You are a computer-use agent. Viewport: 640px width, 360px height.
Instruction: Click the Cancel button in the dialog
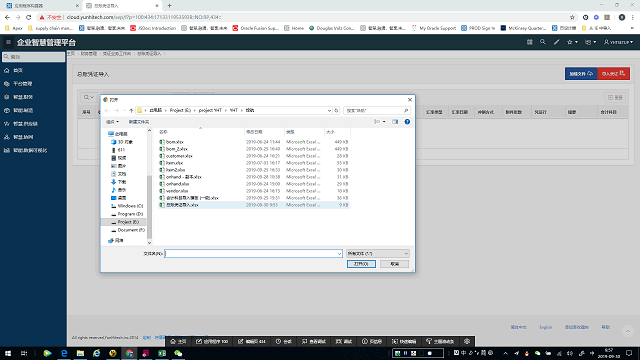click(394, 264)
